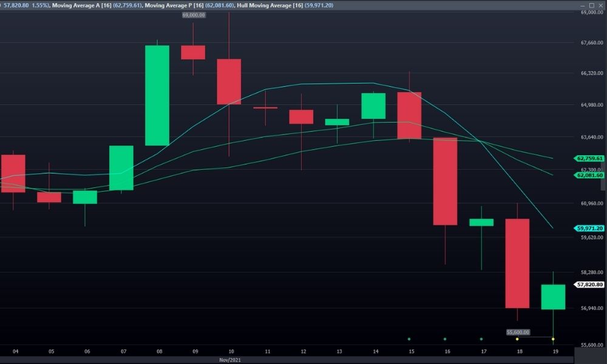Select the Hull Moving Average [16] label
Image resolution: width=607 pixels, height=364 pixels.
[270, 5]
